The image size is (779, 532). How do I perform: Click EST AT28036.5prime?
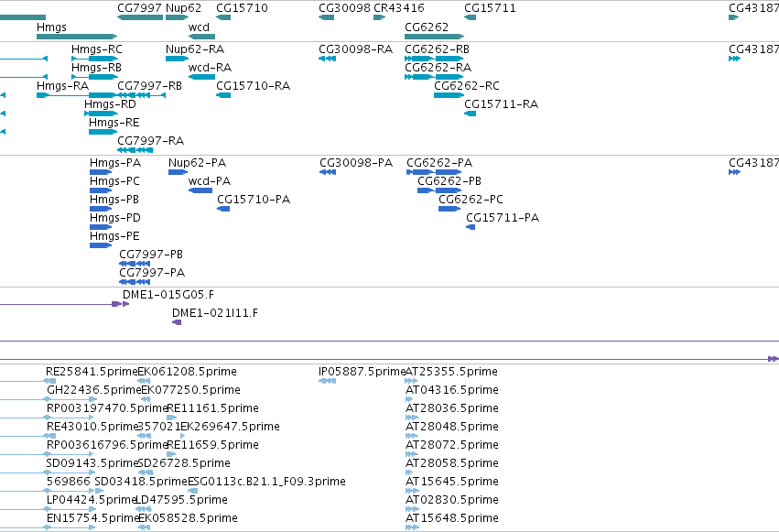[x=412, y=418]
